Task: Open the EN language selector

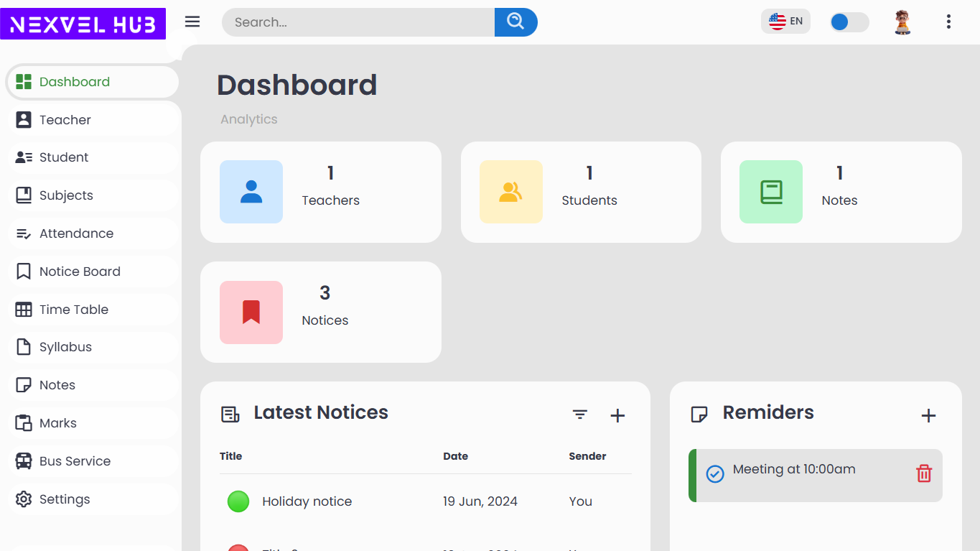Action: click(x=785, y=22)
